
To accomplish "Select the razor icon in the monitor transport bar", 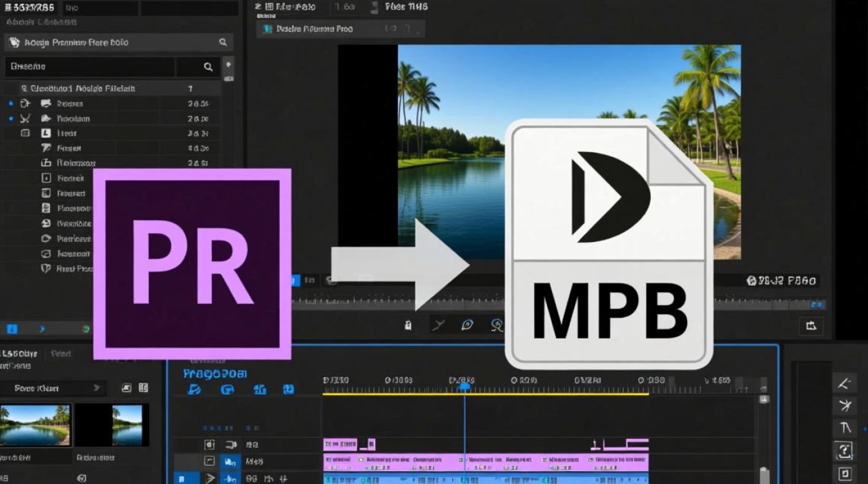I will [438, 325].
